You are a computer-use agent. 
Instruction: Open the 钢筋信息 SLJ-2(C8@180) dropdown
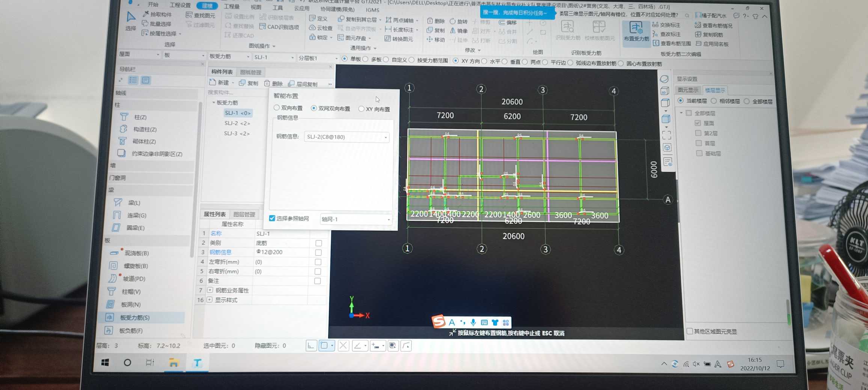point(346,137)
